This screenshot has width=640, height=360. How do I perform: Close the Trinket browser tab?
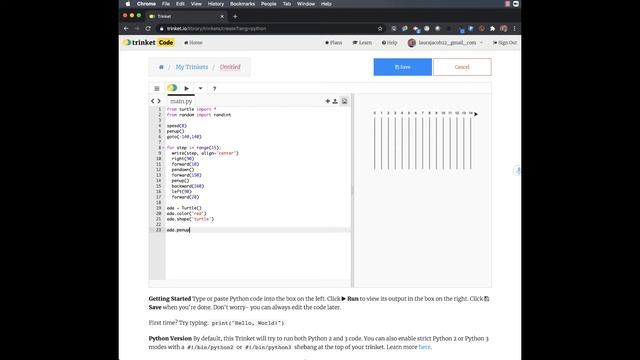click(x=222, y=16)
